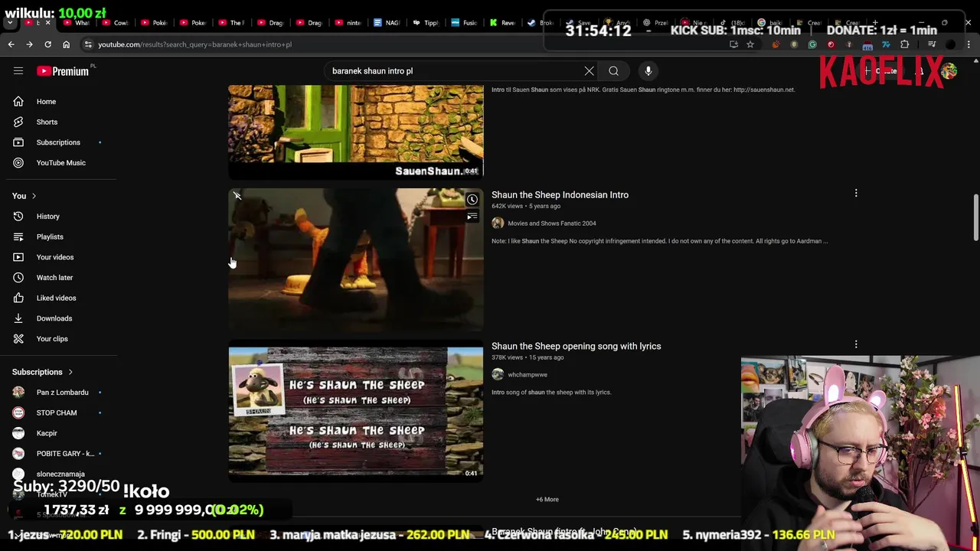Click the page vertical scrollbar
The height and width of the screenshot is (551, 980).
pyautogui.click(x=975, y=218)
